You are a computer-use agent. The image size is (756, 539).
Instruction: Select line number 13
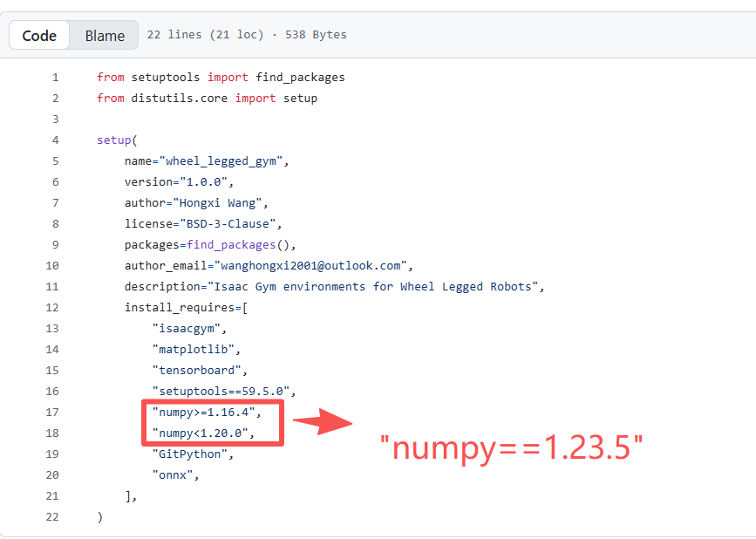point(52,328)
